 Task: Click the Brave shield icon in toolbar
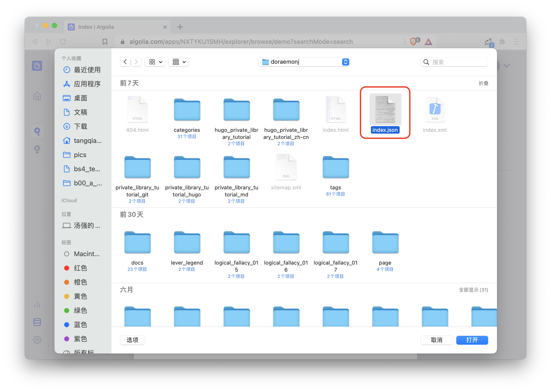(414, 41)
